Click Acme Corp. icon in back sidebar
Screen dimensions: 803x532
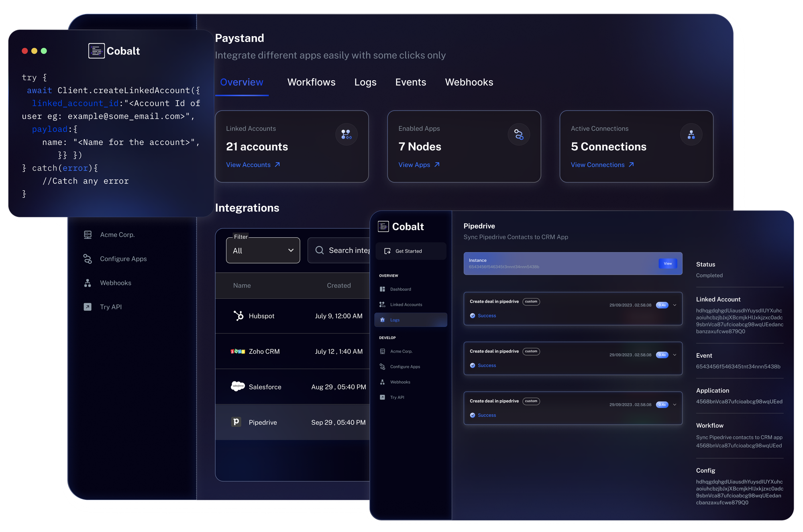[x=88, y=234]
